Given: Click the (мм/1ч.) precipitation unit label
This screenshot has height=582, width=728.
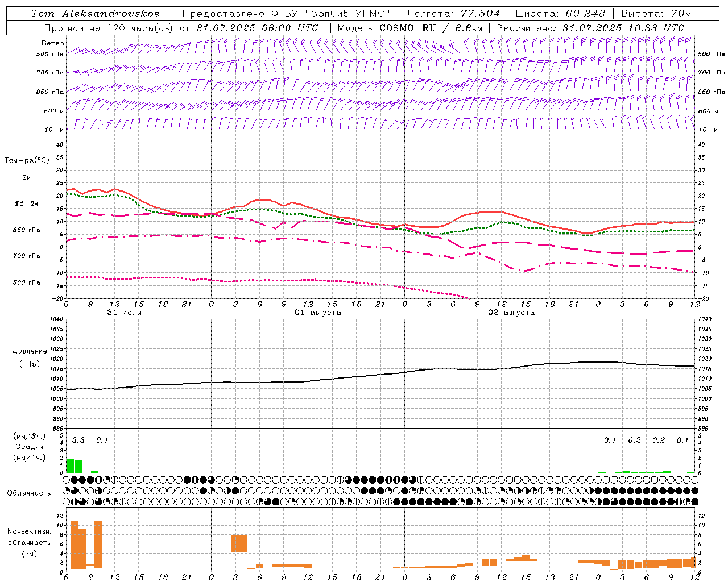Looking at the screenshot, I should click(30, 458).
